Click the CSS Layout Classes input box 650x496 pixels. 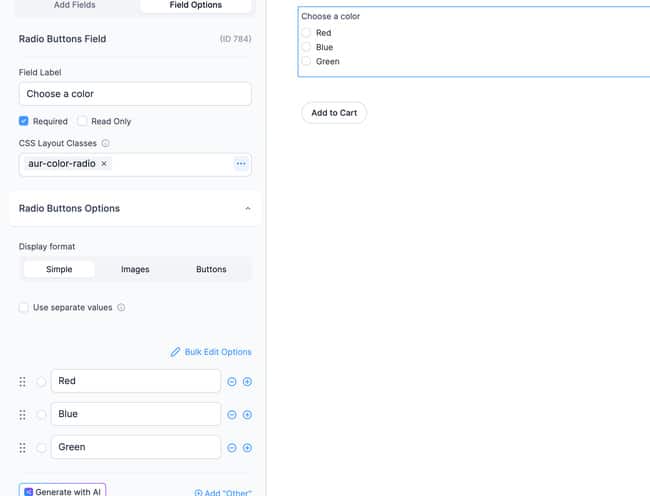135,165
